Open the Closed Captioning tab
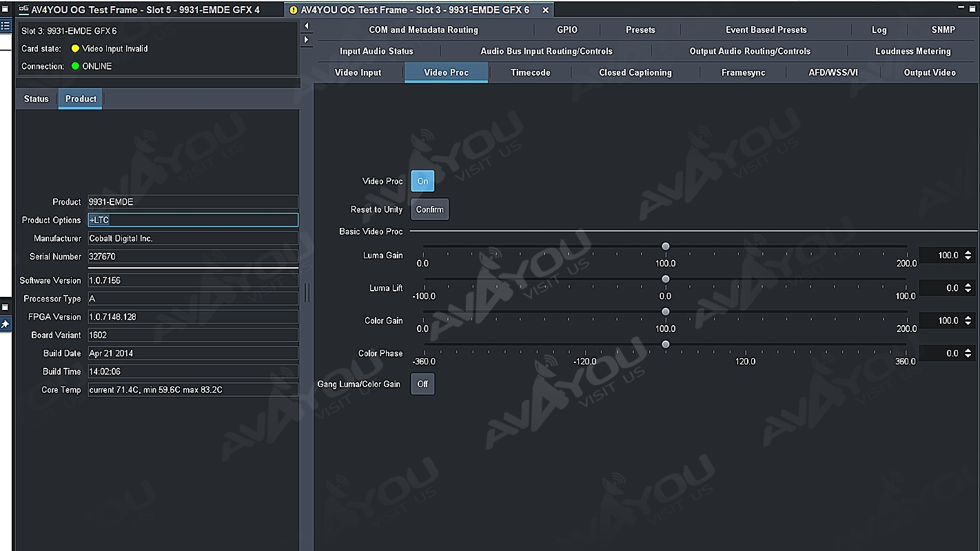The image size is (980, 551). click(635, 72)
